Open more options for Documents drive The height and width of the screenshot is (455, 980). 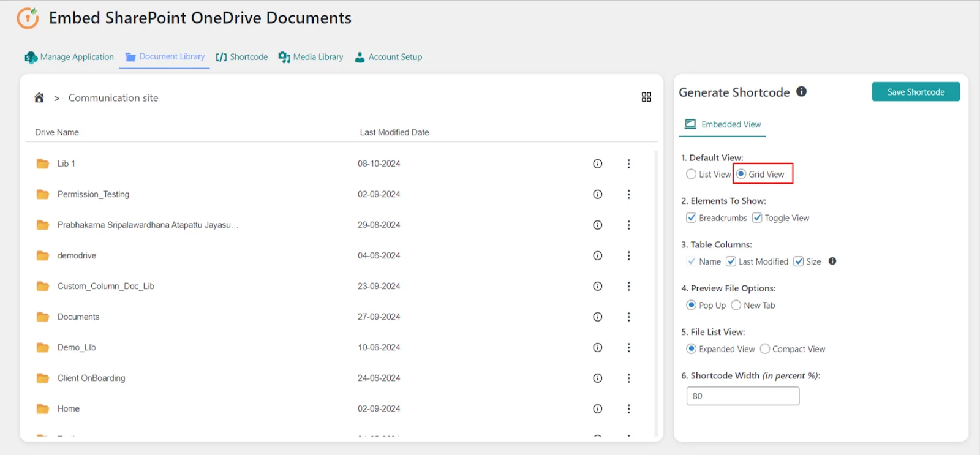pos(628,317)
